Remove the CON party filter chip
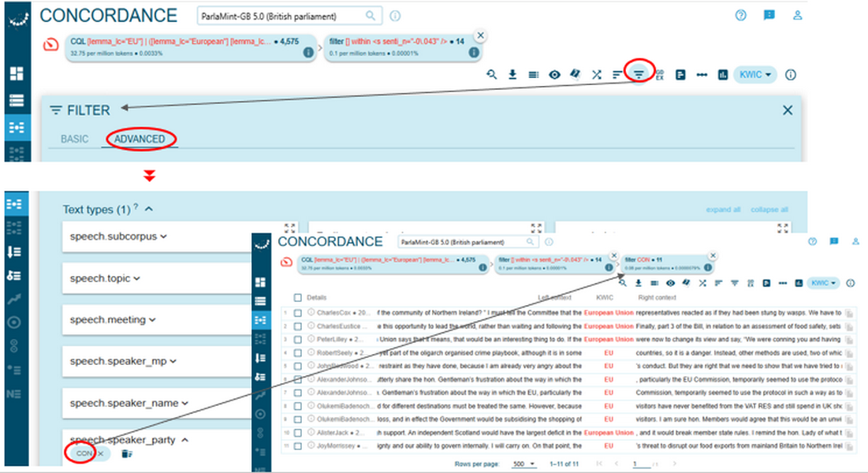868x473 pixels. click(x=100, y=454)
